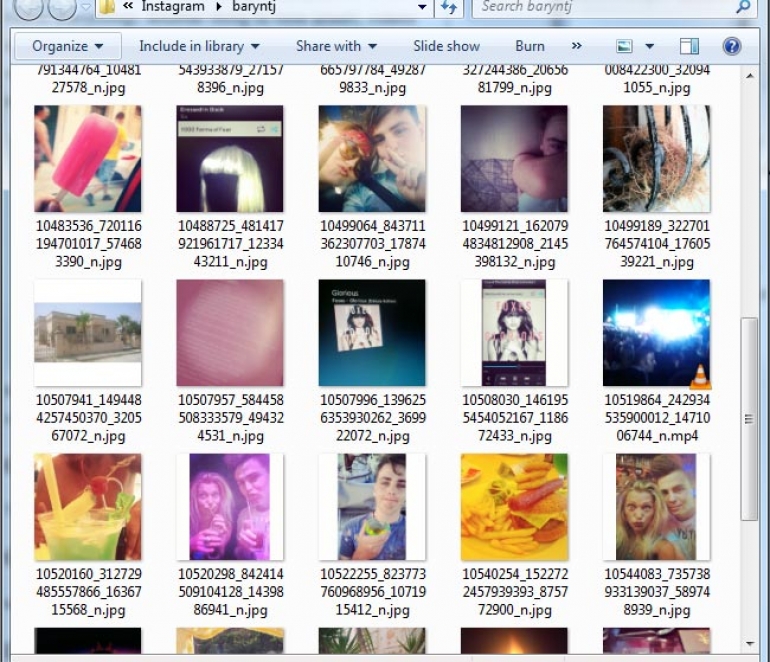Click the vertical scrollbar thumb
This screenshot has width=770, height=662.
tap(749, 419)
